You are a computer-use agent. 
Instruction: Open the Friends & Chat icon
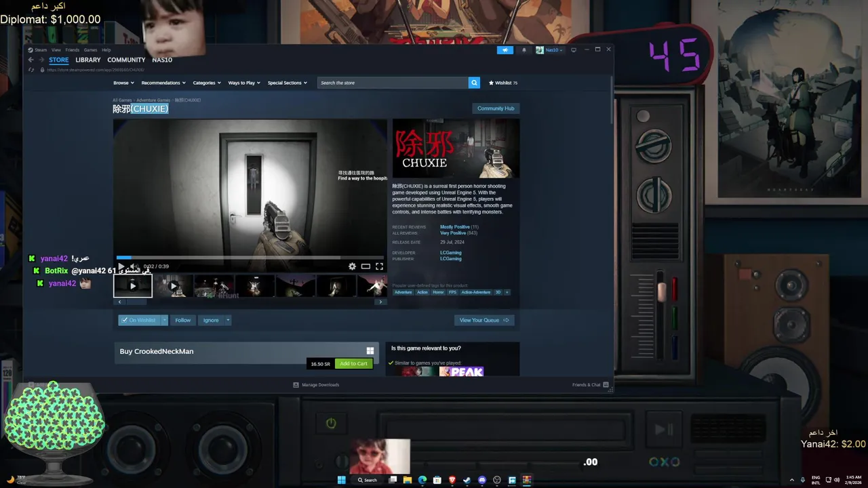tap(606, 384)
